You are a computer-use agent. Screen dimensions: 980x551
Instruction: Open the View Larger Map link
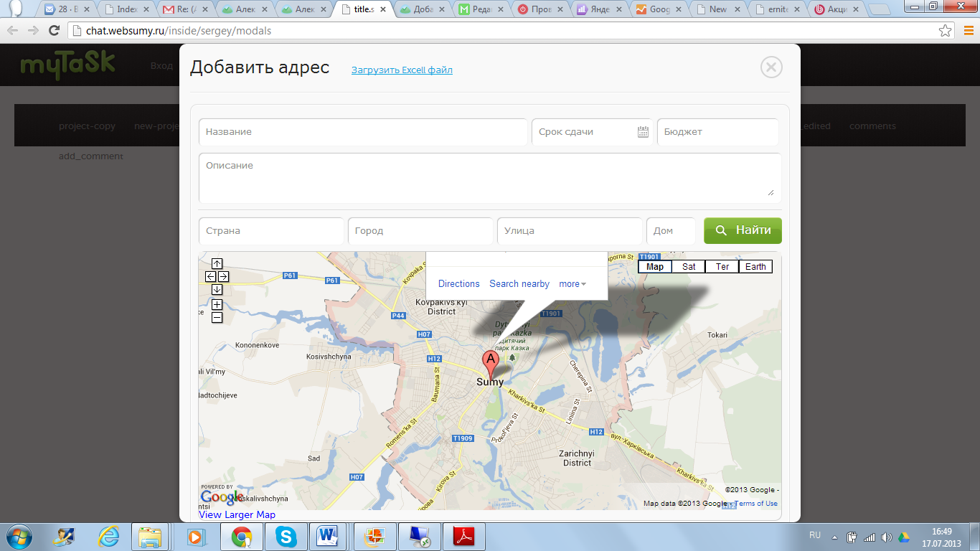pos(237,514)
